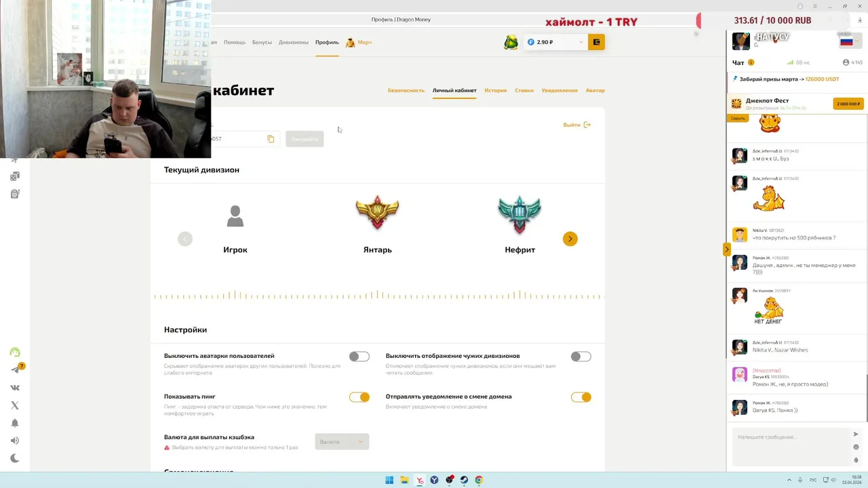Toggle Выключить аватарки пользователей switch
This screenshot has height=488, width=868.
[x=359, y=357]
